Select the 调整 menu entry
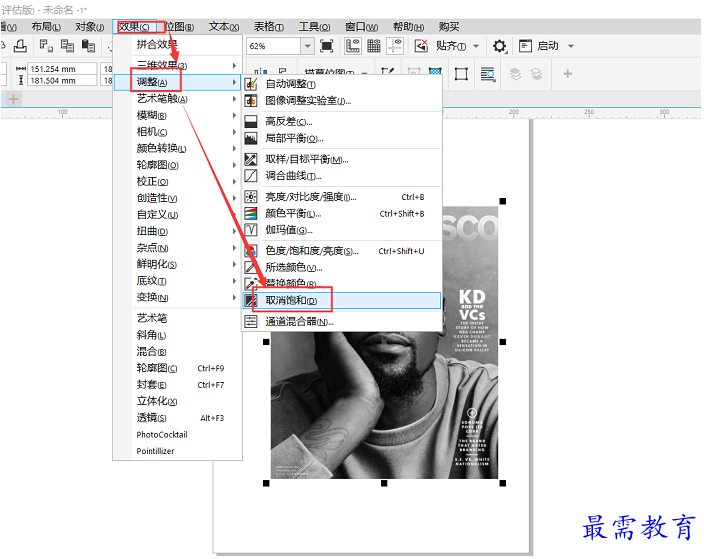 coord(177,82)
